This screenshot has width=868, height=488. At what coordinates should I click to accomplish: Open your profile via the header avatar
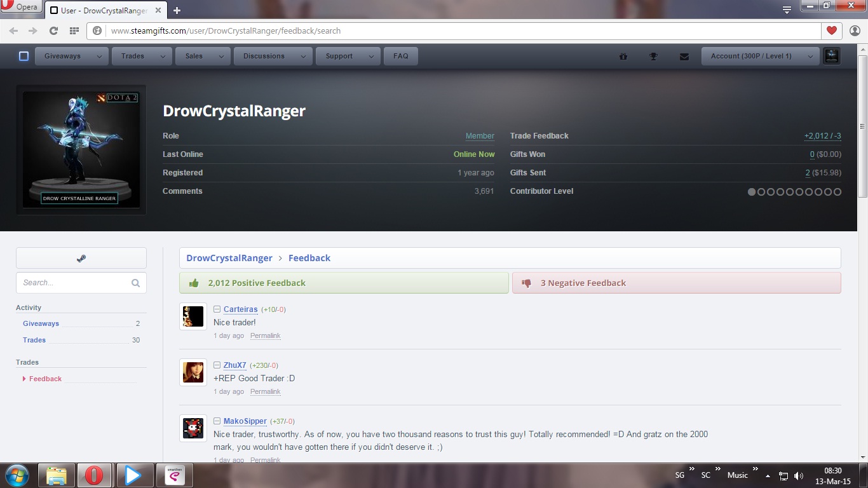(x=831, y=56)
